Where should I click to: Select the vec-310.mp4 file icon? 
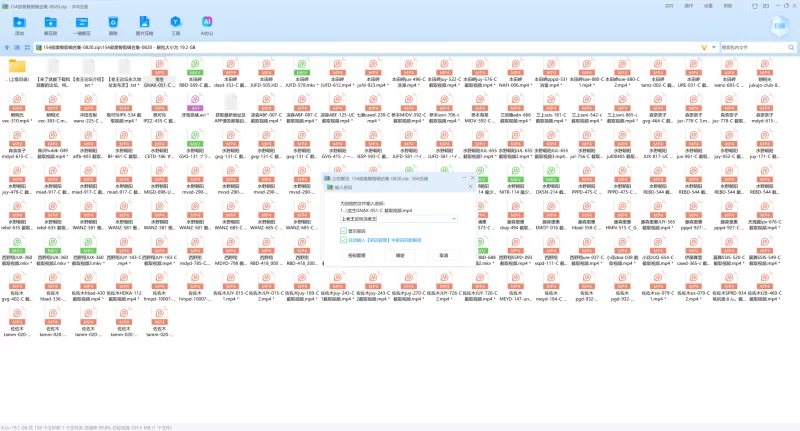pos(17,102)
